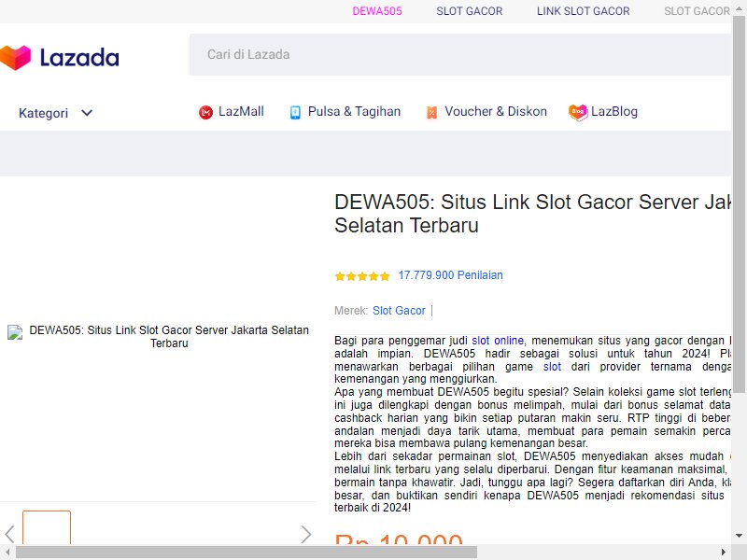The width and height of the screenshot is (747, 560).
Task: Click the Lazada heart logo icon
Action: (x=14, y=58)
